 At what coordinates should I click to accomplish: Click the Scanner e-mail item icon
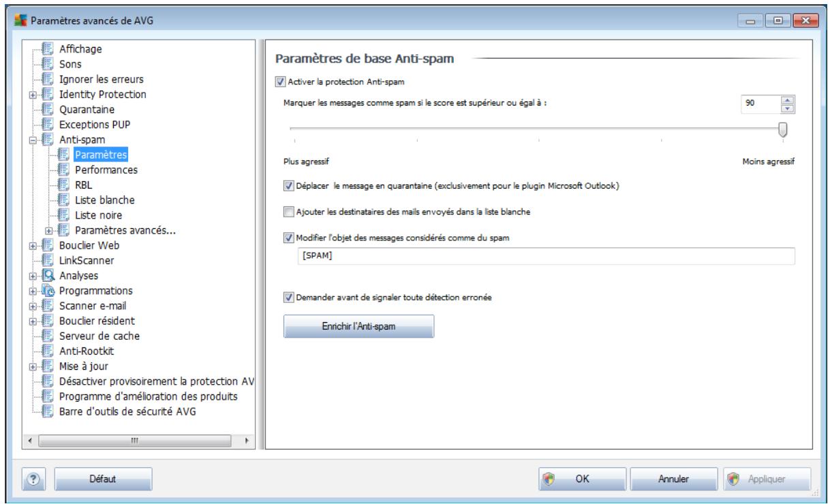coord(48,305)
